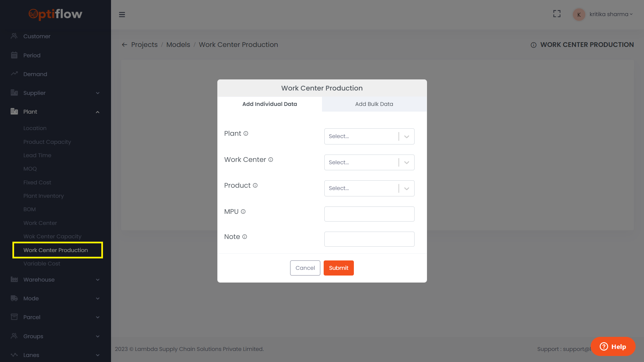Select the Period calendar icon

[x=14, y=55]
